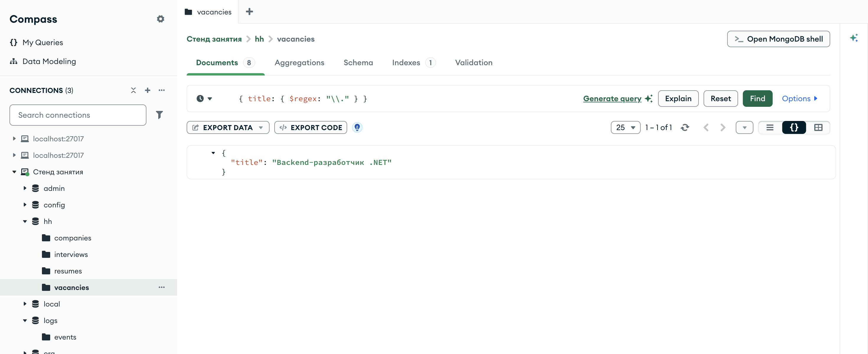Click the Search connections field

pos(78,115)
